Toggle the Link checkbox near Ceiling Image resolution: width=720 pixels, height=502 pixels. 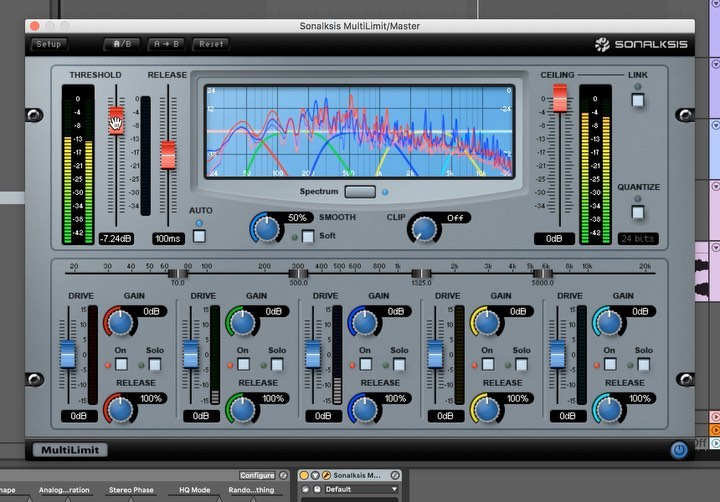[x=637, y=100]
